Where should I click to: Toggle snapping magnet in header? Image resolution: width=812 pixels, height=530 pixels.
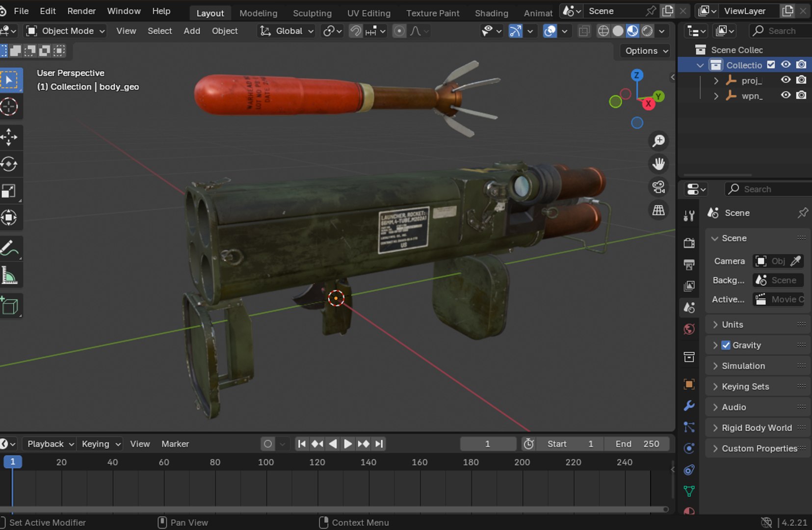(356, 31)
